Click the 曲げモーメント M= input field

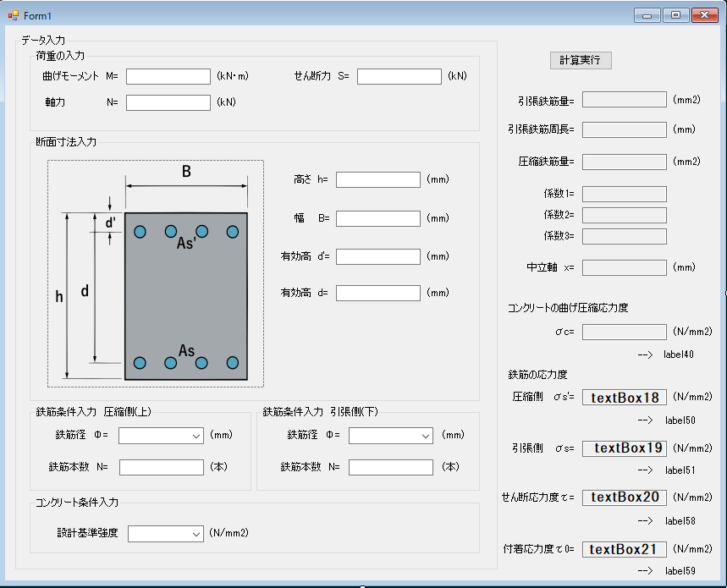168,76
